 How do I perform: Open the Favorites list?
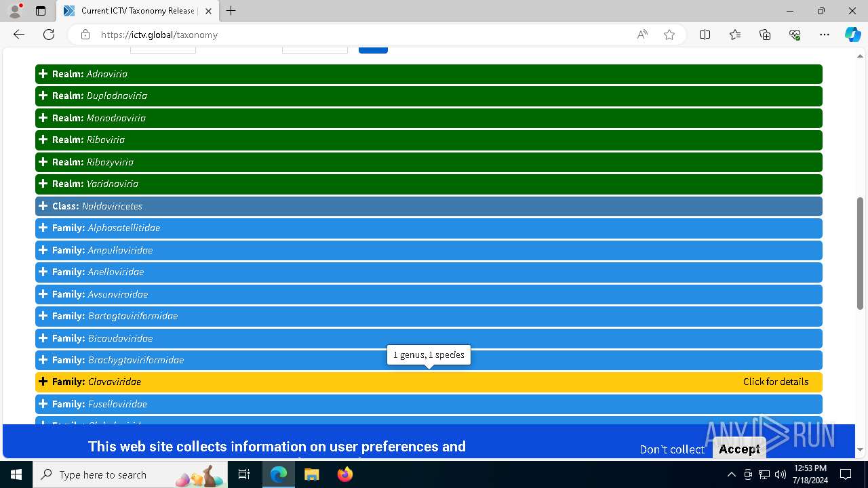coord(735,35)
